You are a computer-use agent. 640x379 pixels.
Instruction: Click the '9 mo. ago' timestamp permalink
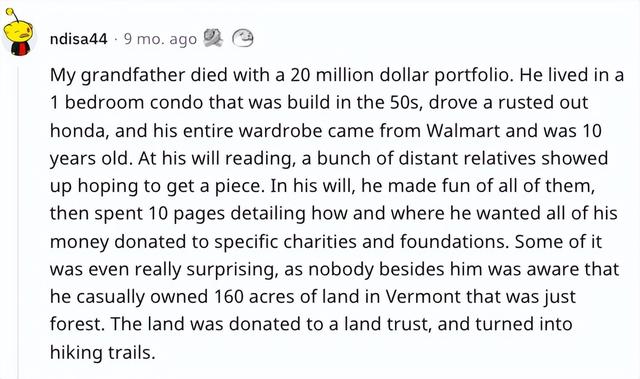coord(160,39)
